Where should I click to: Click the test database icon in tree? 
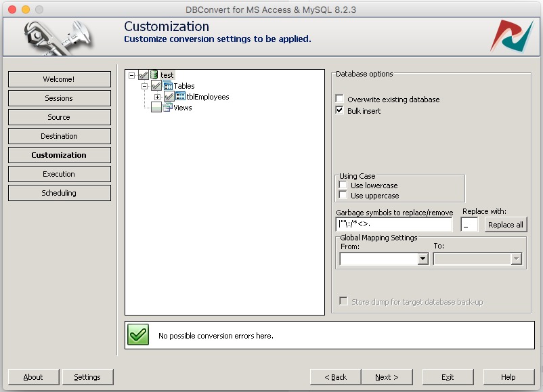pyautogui.click(x=154, y=74)
